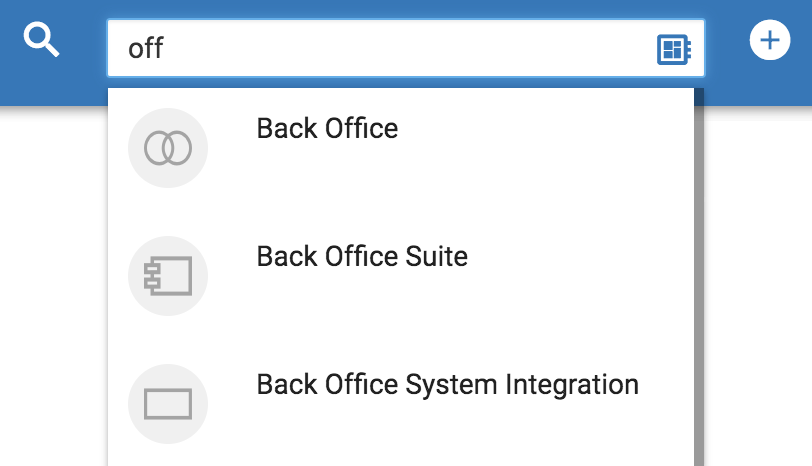
Task: Click blank space right of "Back Office" row
Action: point(550,140)
